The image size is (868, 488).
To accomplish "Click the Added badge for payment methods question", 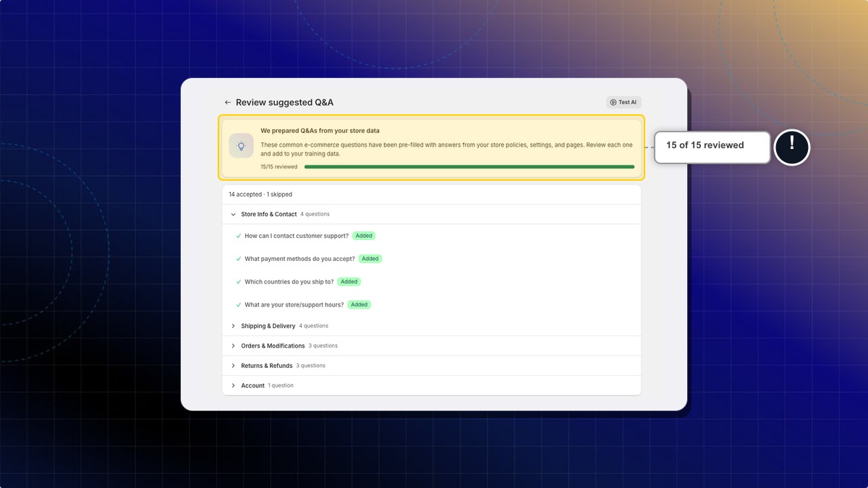I will [370, 259].
